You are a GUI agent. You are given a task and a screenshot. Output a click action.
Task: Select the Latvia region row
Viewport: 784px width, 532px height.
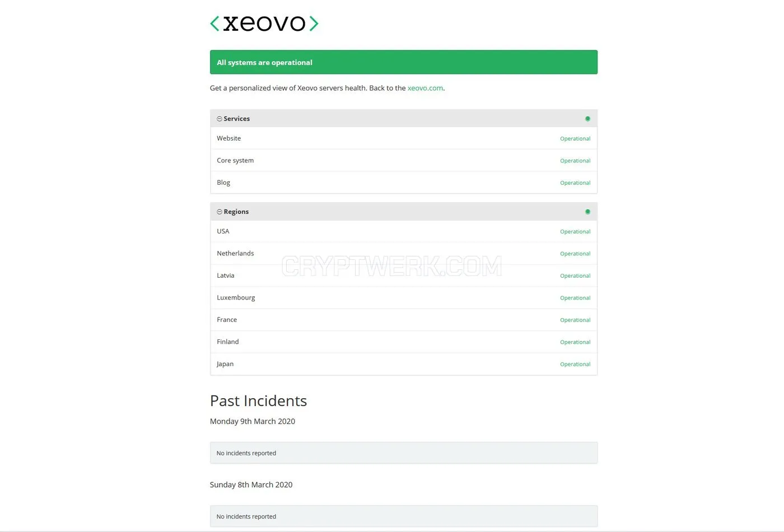404,276
